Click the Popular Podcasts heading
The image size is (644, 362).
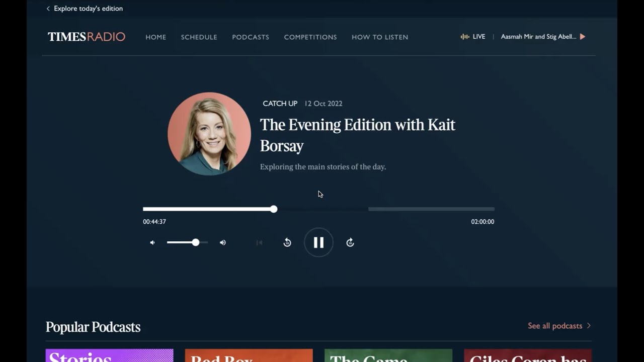[x=93, y=327]
